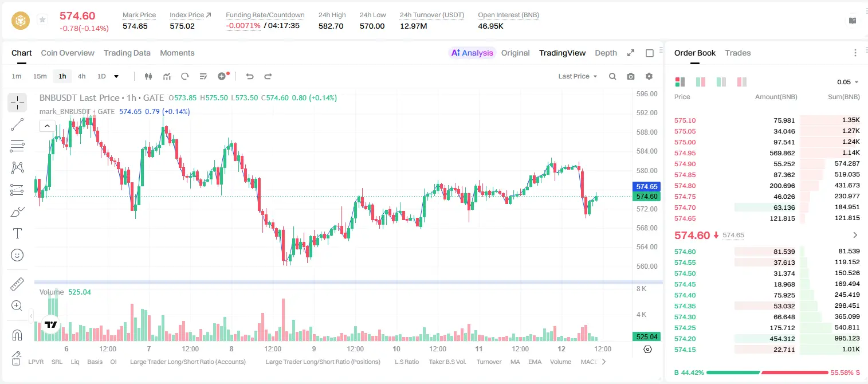Select the trend line drawing tool

point(17,124)
